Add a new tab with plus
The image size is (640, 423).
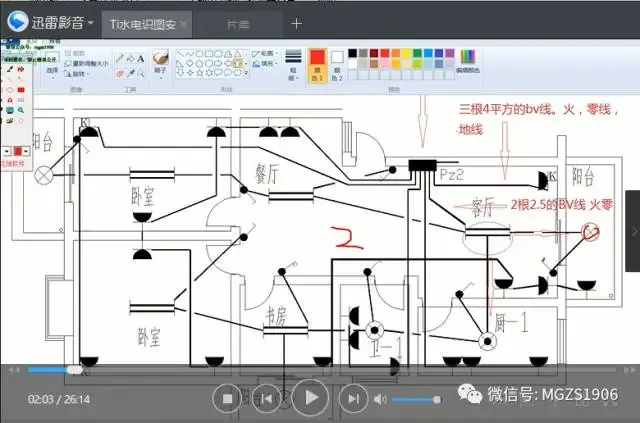click(x=296, y=24)
